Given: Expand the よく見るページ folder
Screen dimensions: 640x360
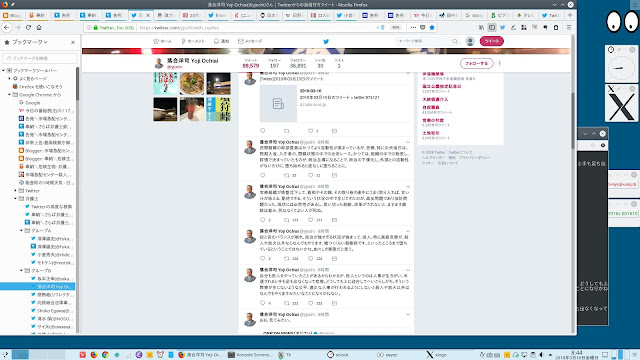Looking at the screenshot, I should coord(9,78).
